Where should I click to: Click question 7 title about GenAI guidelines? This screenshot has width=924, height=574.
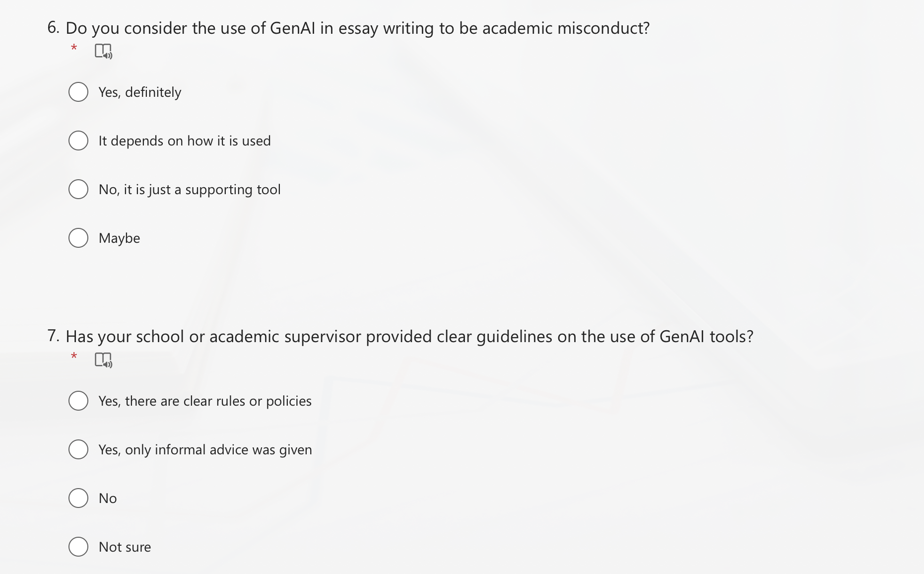[409, 337]
